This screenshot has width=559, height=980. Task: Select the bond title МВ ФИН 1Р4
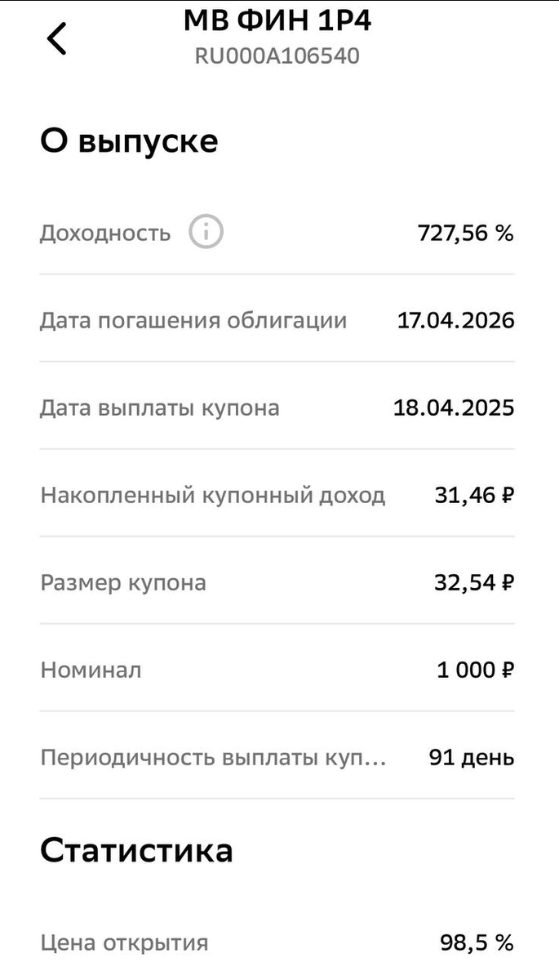tap(279, 20)
